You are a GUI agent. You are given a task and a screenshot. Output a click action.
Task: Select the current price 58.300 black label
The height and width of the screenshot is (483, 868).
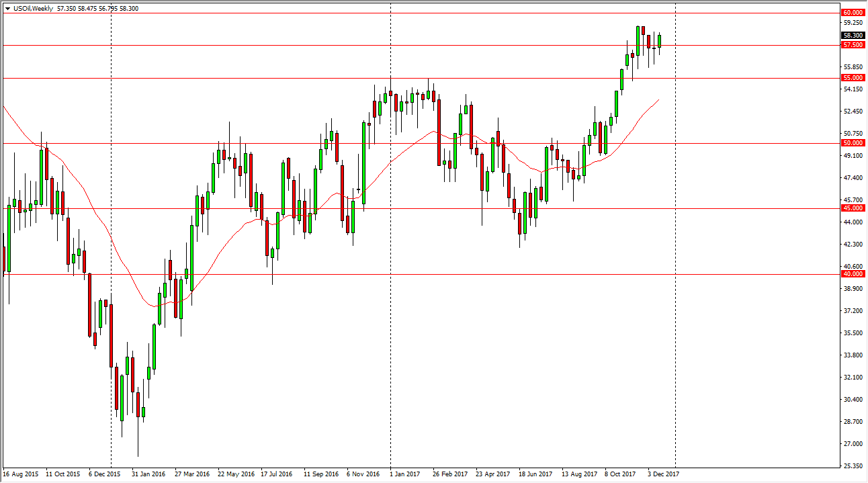pyautogui.click(x=853, y=36)
